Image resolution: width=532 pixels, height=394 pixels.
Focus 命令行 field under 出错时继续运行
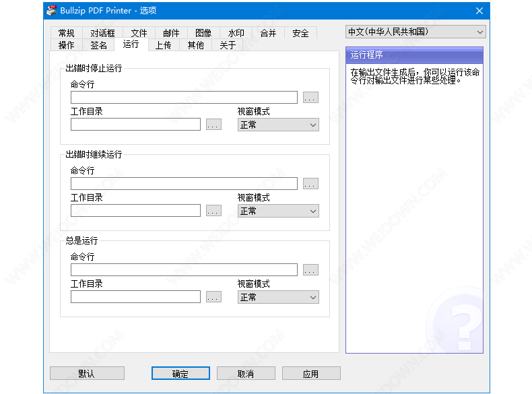tap(184, 184)
